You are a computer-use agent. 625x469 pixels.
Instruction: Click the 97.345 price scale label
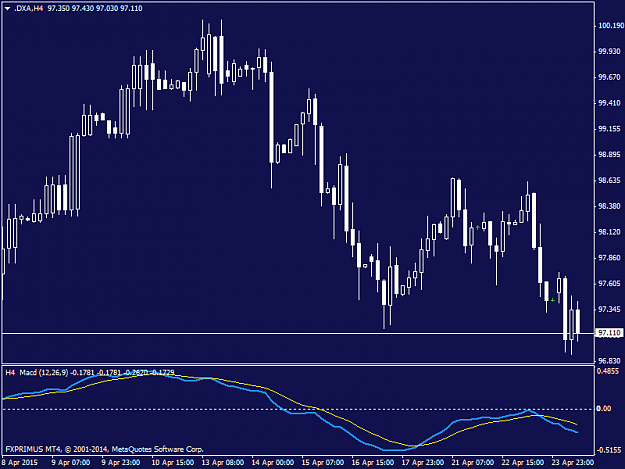point(609,309)
